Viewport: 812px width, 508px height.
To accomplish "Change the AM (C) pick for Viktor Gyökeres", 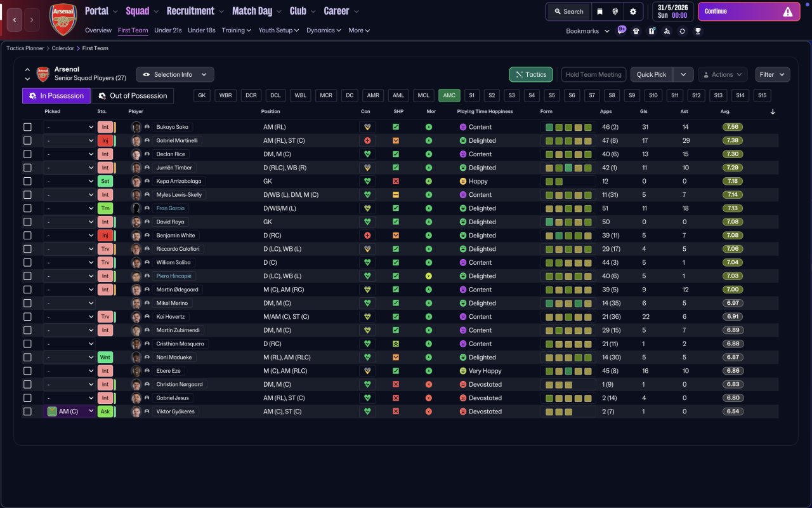I will point(69,411).
